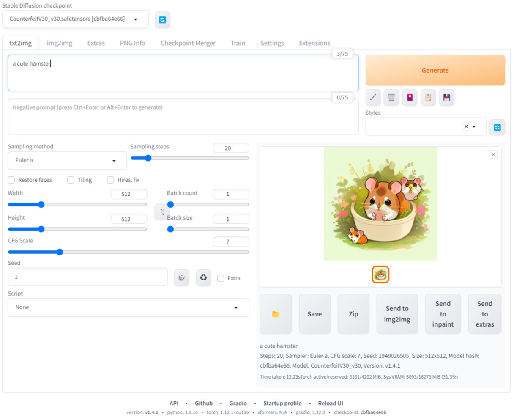Click the clipboard icon to apply selected styles

pos(428,97)
